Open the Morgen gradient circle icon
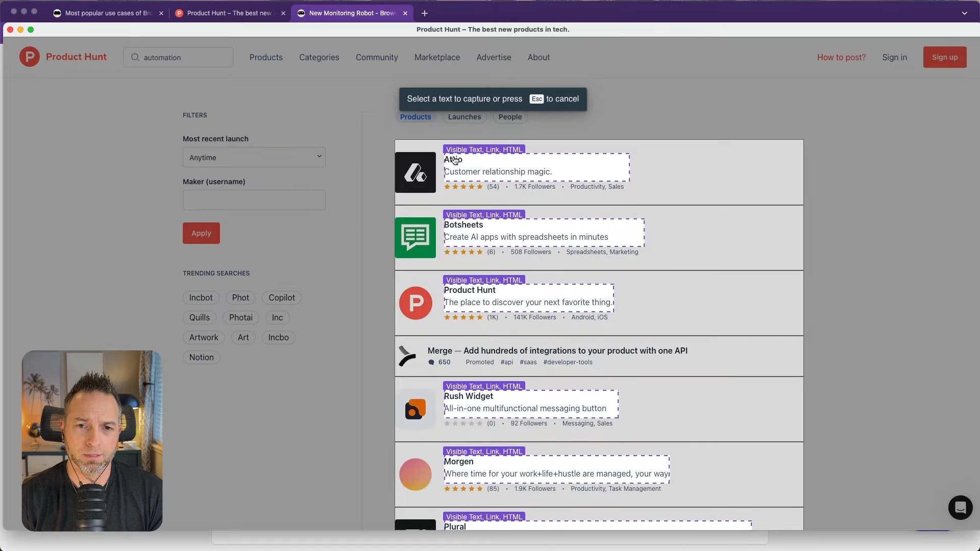This screenshot has width=980, height=551. tap(415, 474)
